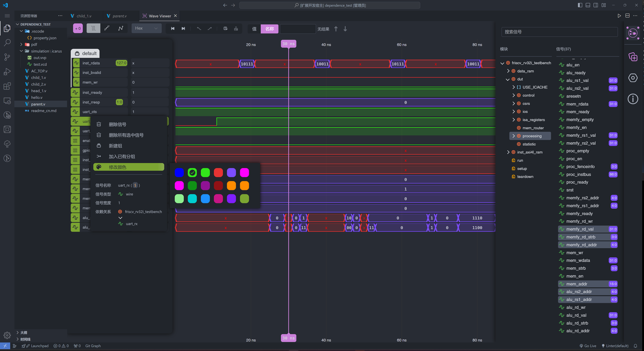Expand the control module tree node
Screen dimensions: 644x351
[513, 95]
